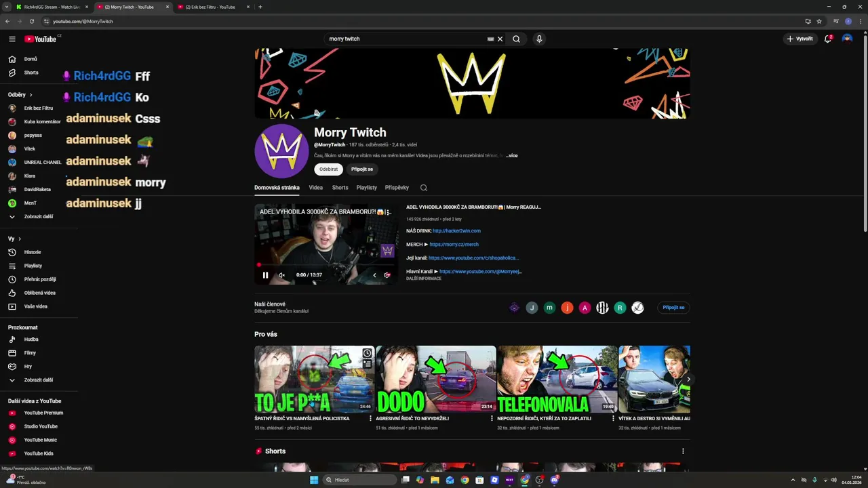The width and height of the screenshot is (868, 488).
Task: Start voice search with microphone icon
Action: (x=539, y=39)
